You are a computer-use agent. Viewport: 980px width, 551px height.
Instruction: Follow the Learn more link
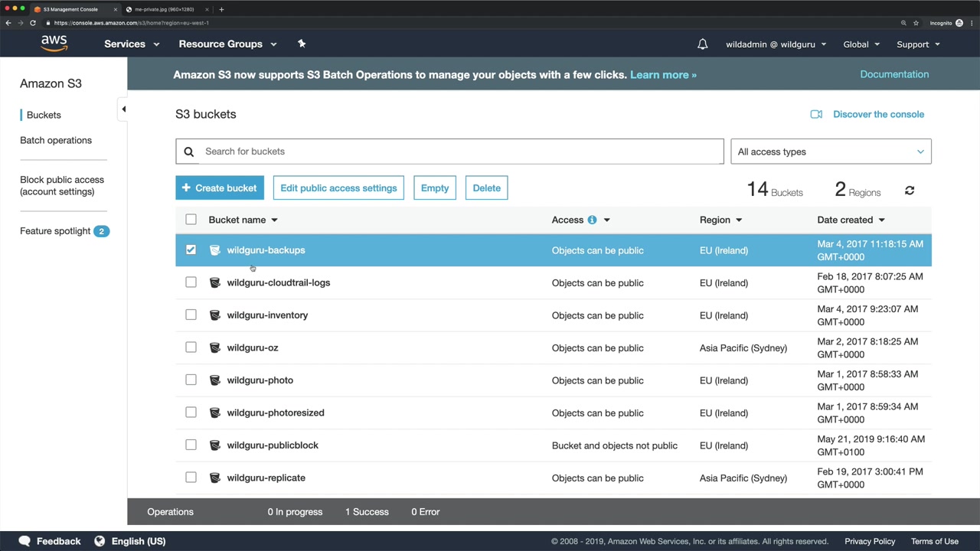click(663, 74)
